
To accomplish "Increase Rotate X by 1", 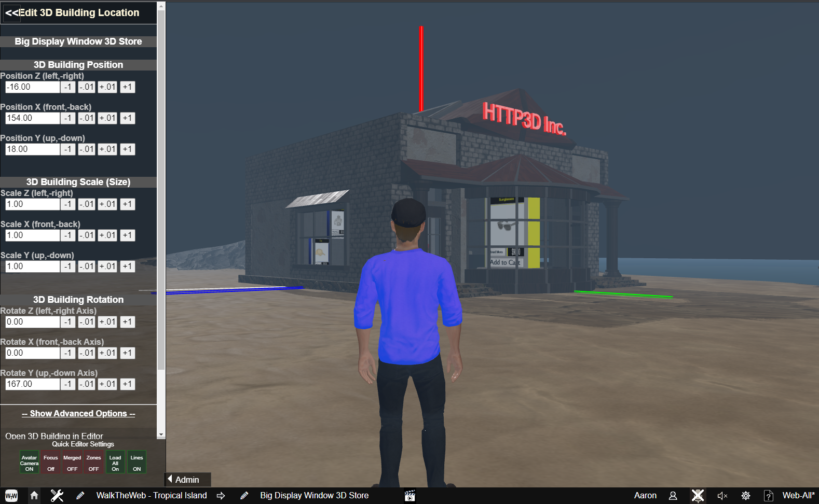I will tap(128, 353).
